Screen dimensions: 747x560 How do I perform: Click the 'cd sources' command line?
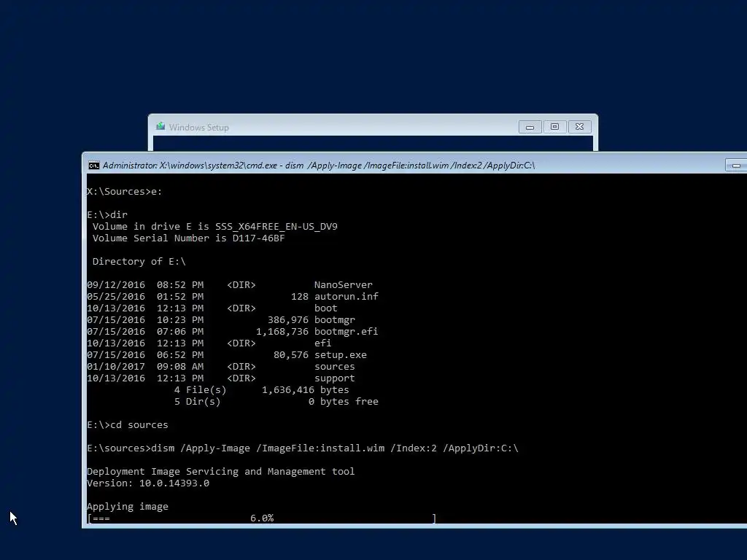point(128,425)
